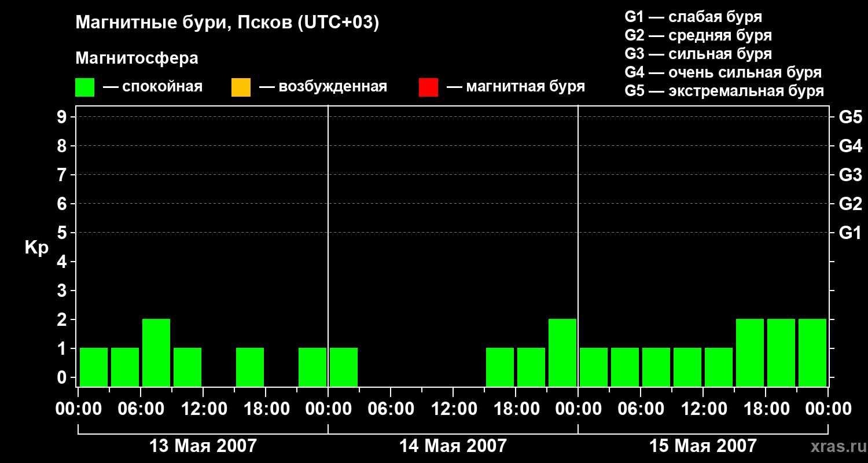Click the '14 Мая 2007' date label
868x463 pixels.
point(453,446)
